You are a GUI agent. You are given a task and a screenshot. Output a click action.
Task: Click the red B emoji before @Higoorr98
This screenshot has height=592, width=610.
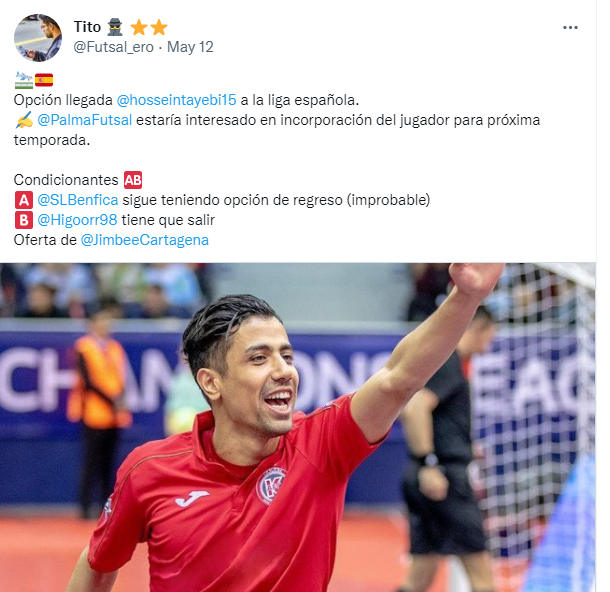click(24, 220)
